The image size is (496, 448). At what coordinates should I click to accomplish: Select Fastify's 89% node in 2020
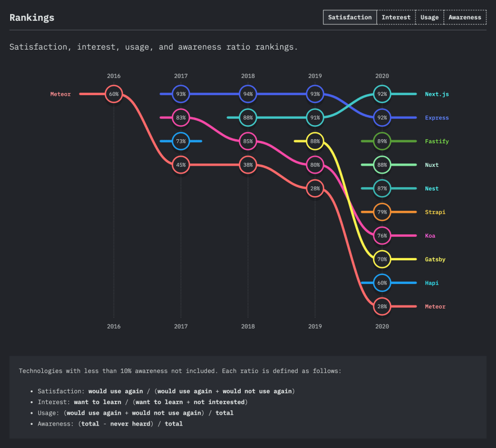(x=382, y=141)
